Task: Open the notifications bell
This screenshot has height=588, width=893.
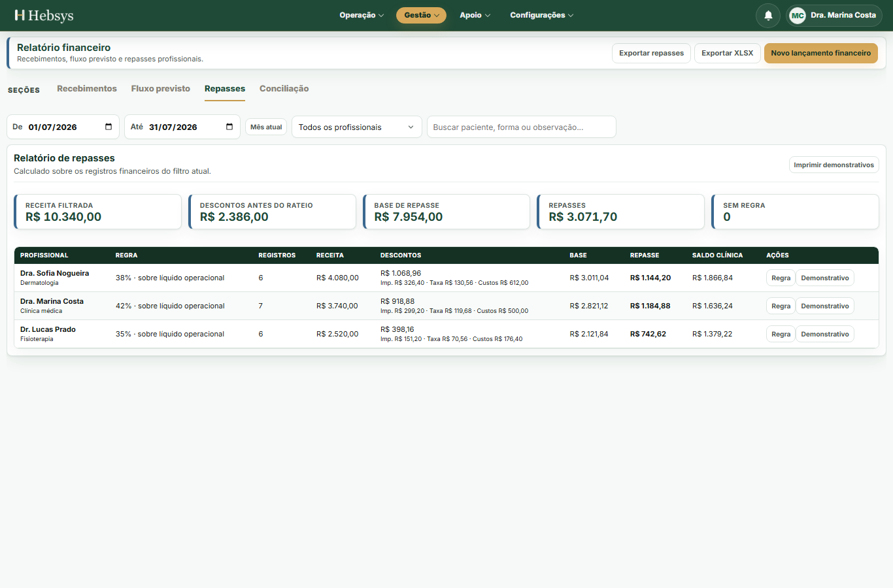Action: click(768, 15)
